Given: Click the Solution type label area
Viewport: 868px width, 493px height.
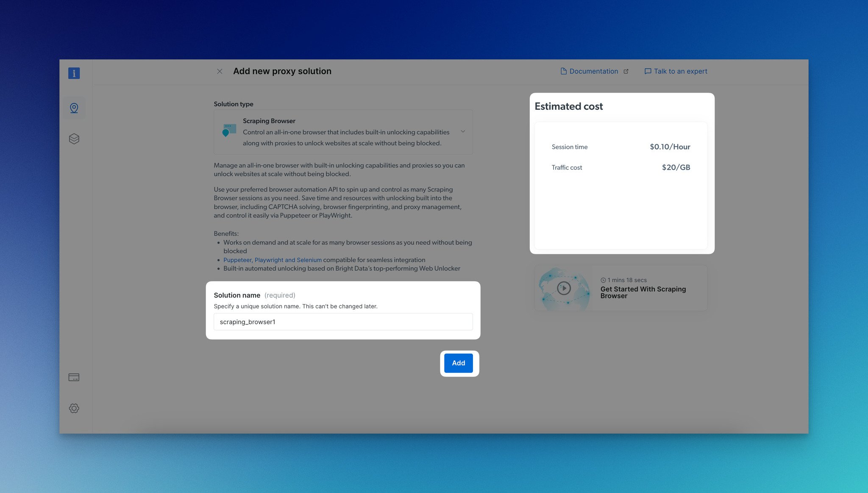Looking at the screenshot, I should (233, 104).
